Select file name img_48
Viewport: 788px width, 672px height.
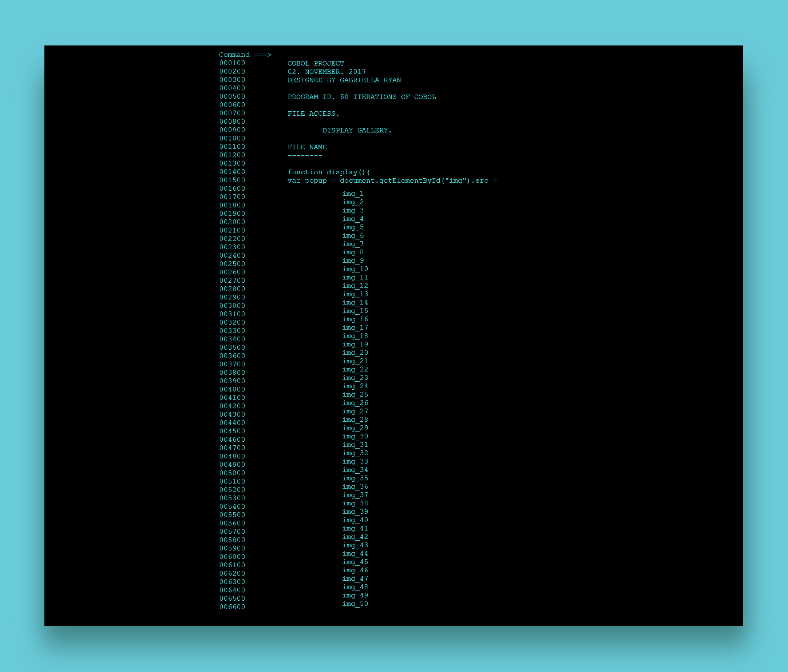355,587
